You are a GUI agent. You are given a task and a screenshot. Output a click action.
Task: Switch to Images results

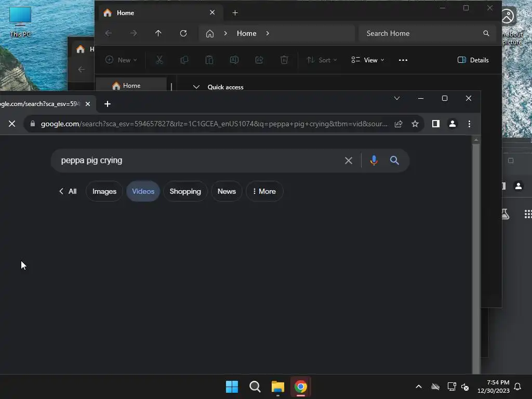point(104,191)
